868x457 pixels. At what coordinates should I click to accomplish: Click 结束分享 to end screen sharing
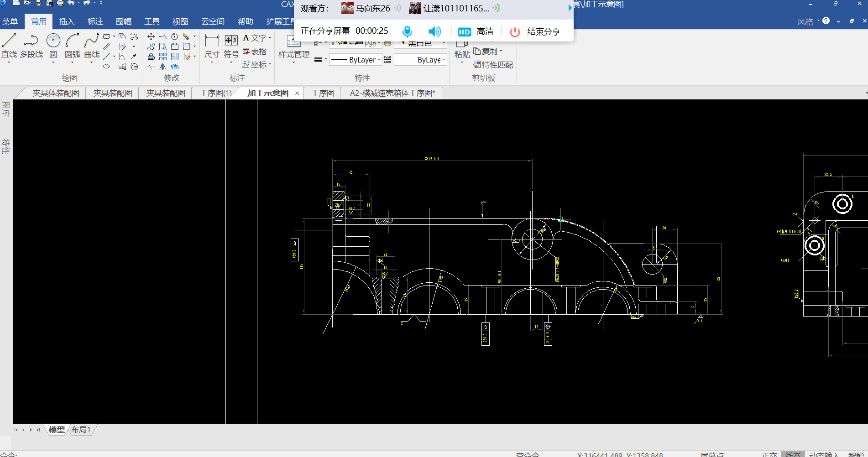pyautogui.click(x=535, y=31)
